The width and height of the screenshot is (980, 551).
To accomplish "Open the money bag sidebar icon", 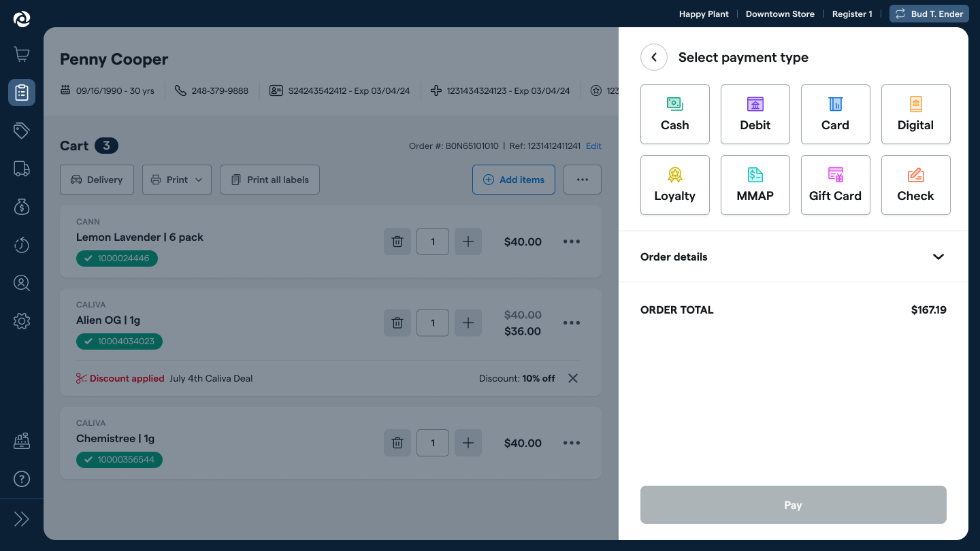I will tap(22, 207).
